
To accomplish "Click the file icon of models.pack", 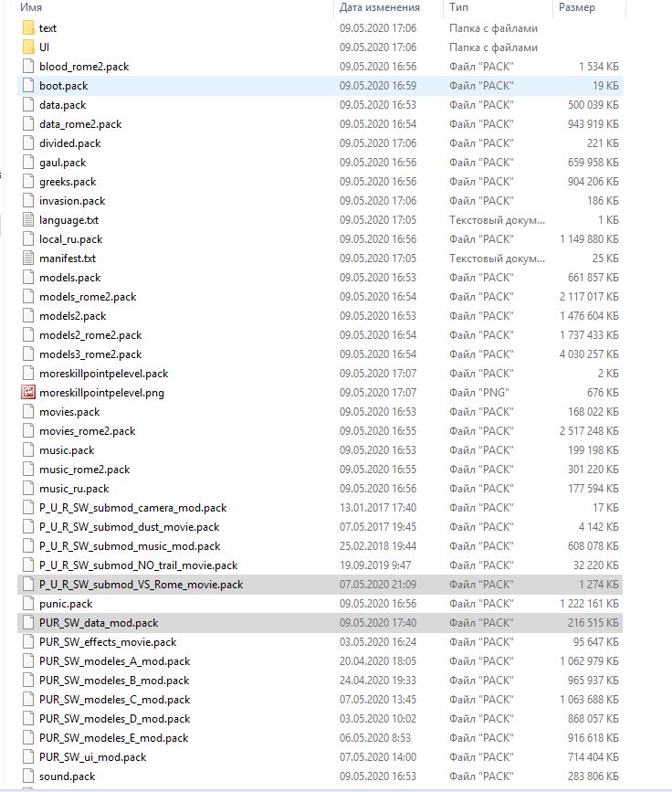I will [x=28, y=278].
